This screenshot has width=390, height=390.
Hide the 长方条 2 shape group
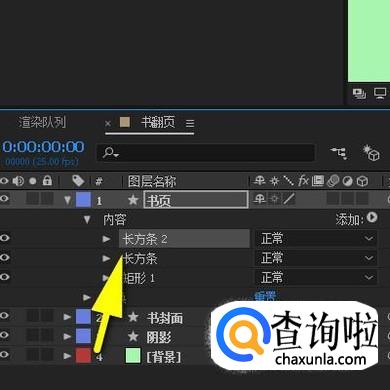tap(4, 238)
